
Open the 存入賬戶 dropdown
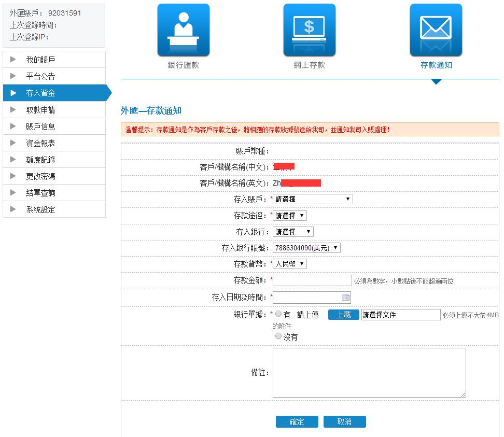tap(313, 199)
